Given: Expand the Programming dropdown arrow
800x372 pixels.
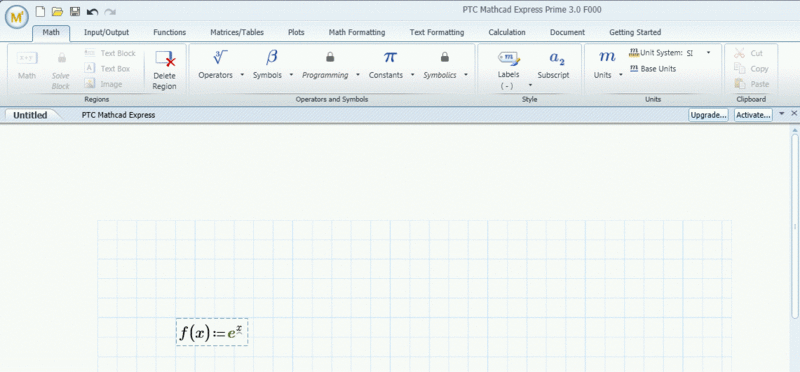Looking at the screenshot, I should pos(358,75).
